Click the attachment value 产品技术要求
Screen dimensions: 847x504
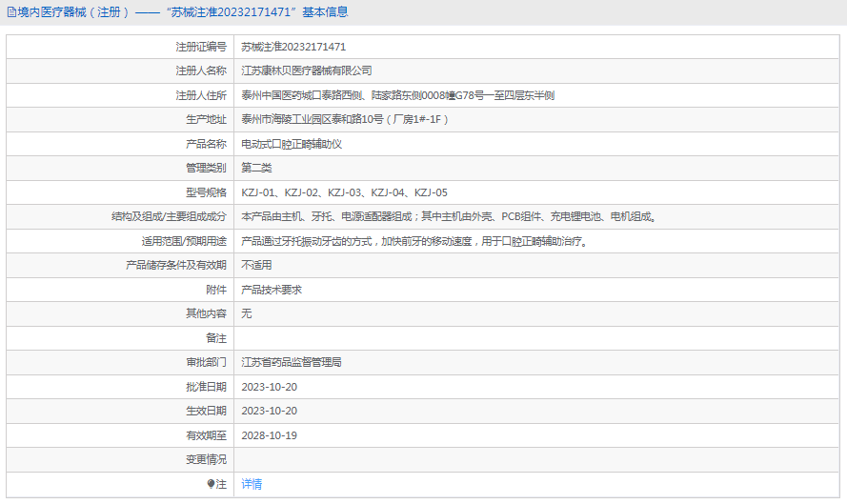point(272,290)
